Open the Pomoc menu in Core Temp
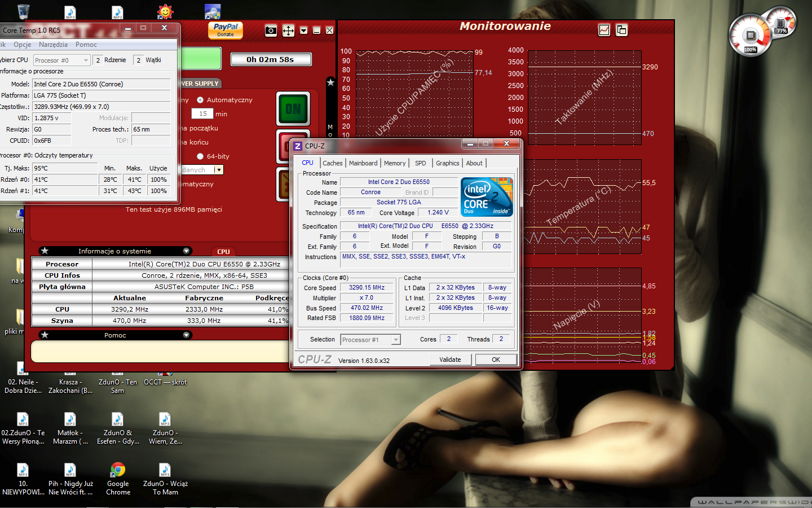The width and height of the screenshot is (812, 508). [x=86, y=45]
